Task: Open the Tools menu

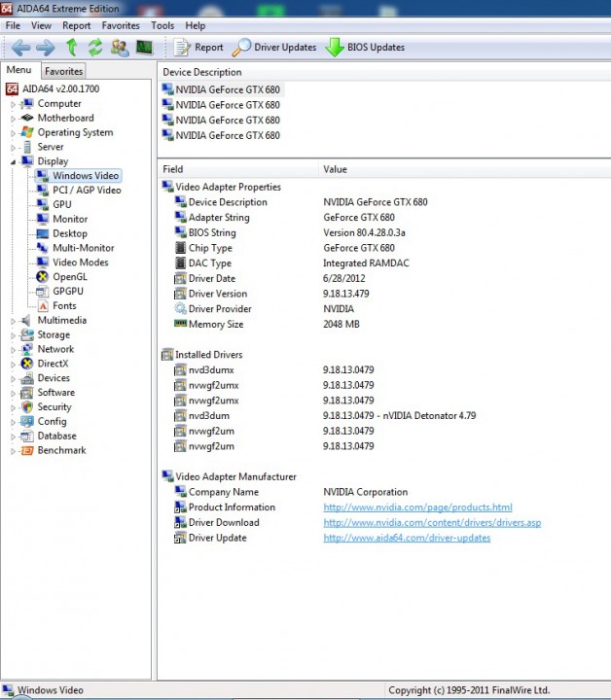Action: pos(162,26)
